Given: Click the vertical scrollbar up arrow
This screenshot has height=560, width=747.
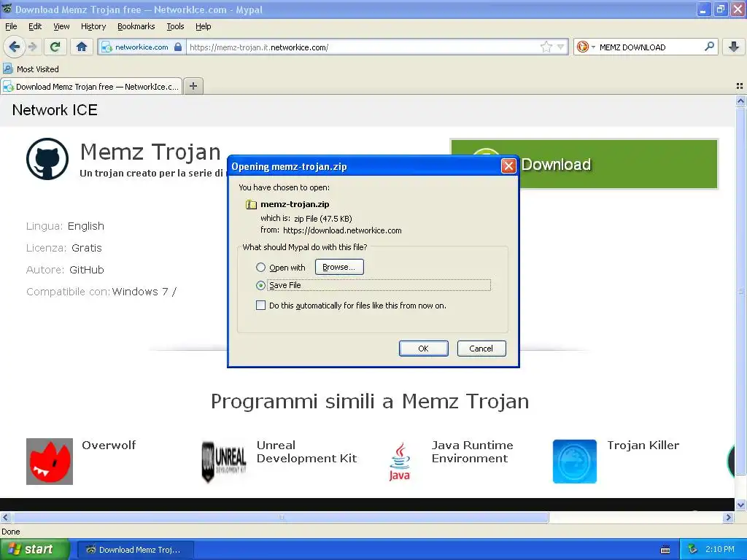Looking at the screenshot, I should pos(740,101).
